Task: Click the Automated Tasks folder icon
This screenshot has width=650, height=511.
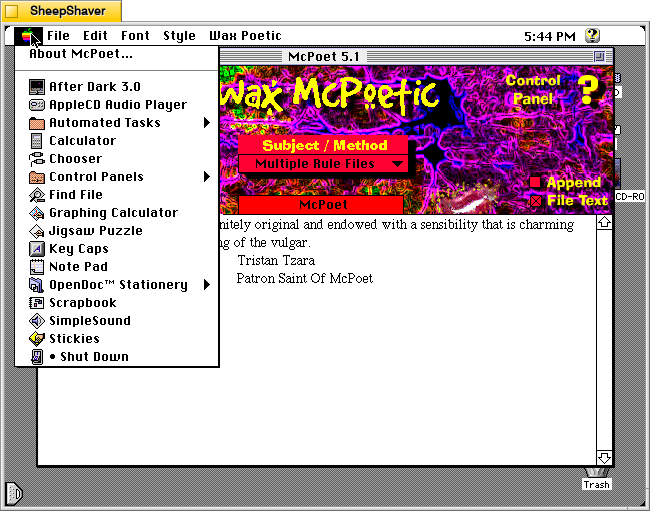Action: pos(37,123)
